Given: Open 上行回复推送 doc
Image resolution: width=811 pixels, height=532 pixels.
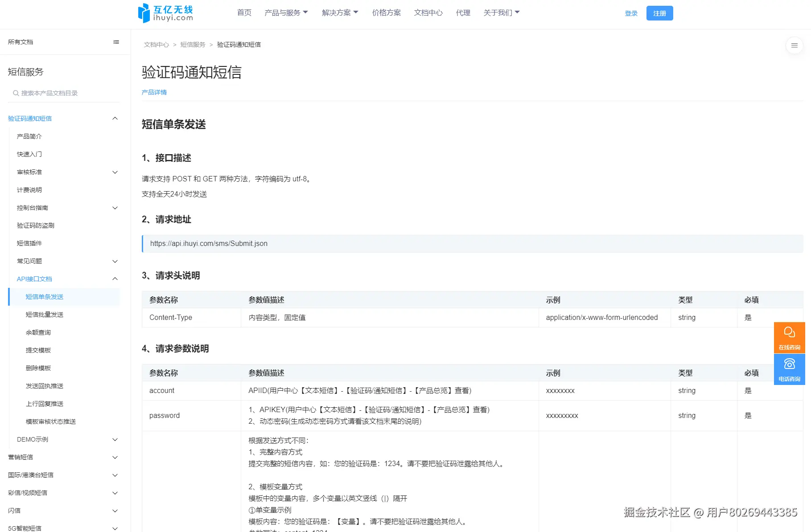Looking at the screenshot, I should tap(45, 404).
